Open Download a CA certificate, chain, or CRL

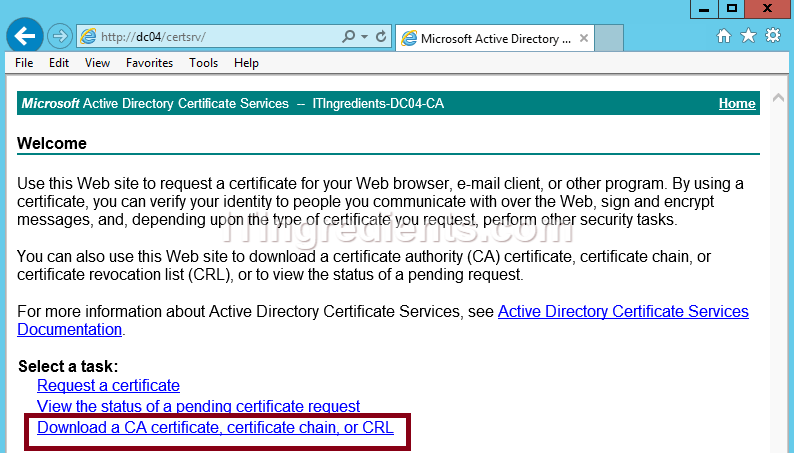pos(215,428)
